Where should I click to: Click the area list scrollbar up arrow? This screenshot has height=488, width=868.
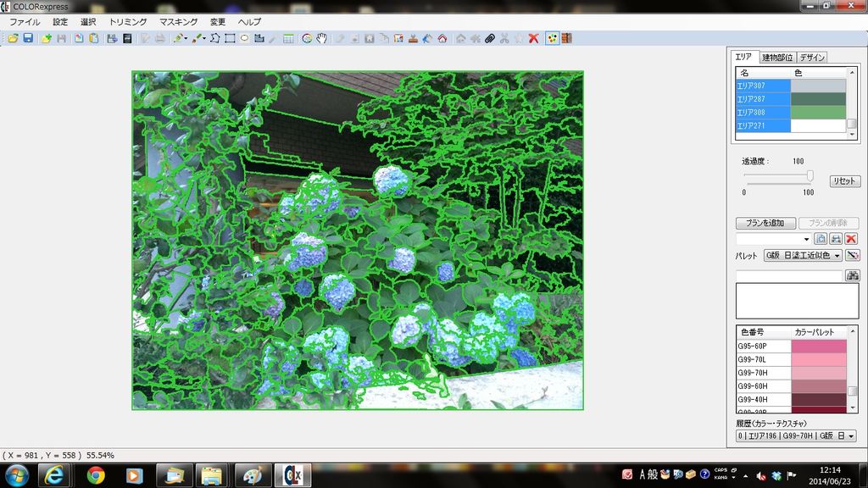click(x=852, y=73)
